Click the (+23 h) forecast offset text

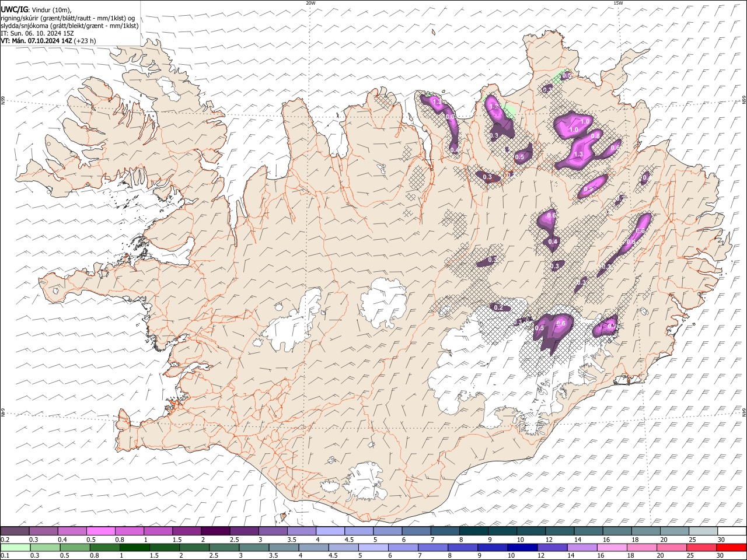tap(85, 41)
